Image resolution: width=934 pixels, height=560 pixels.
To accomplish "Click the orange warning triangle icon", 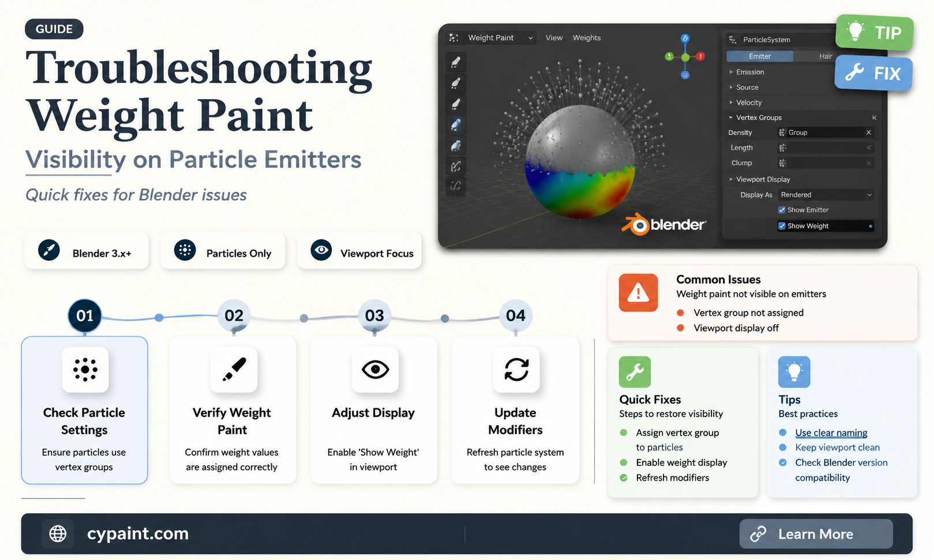I will coord(638,292).
